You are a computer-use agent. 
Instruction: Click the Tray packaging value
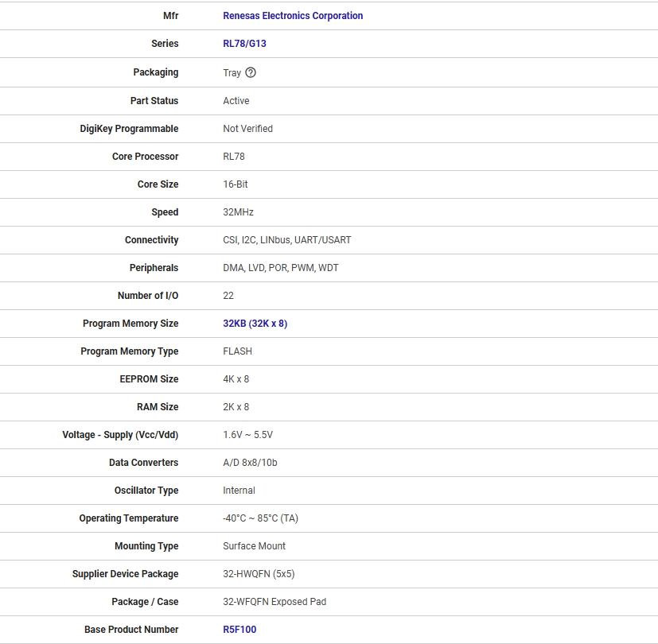pos(232,73)
